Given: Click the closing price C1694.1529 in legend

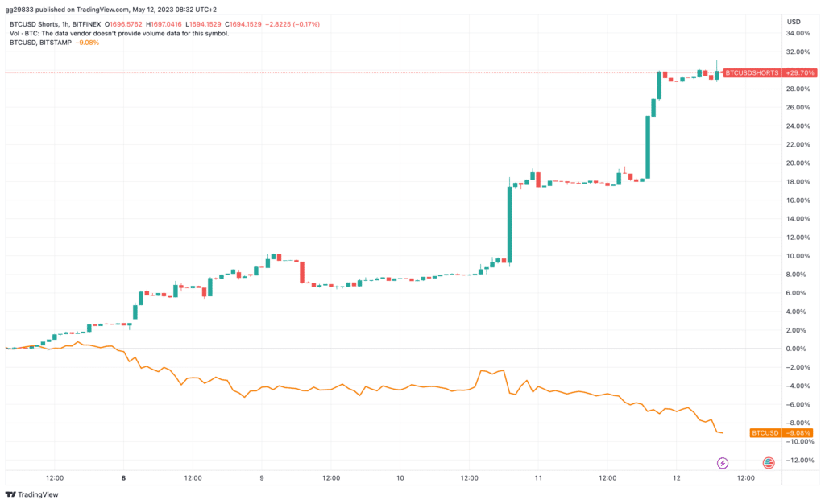Looking at the screenshot, I should tap(243, 24).
